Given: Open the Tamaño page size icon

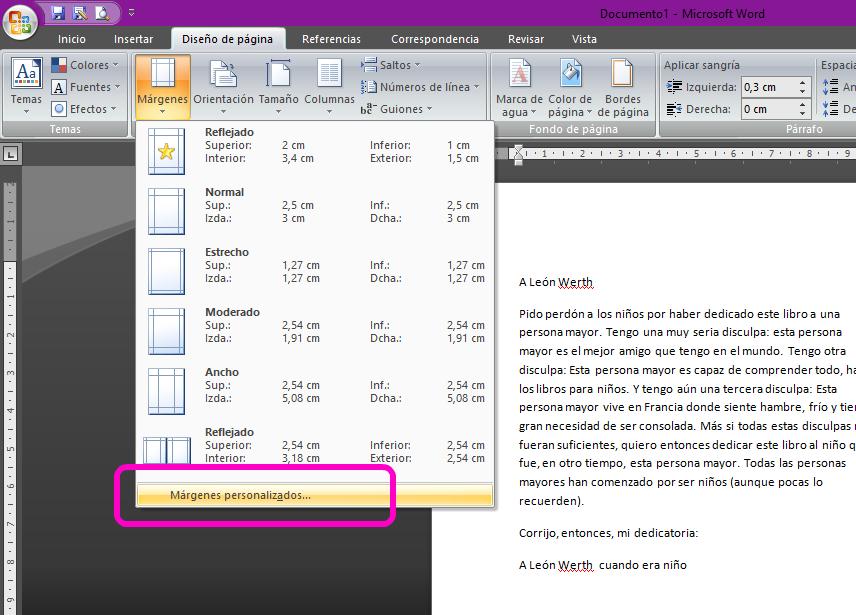Looking at the screenshot, I should (x=278, y=75).
